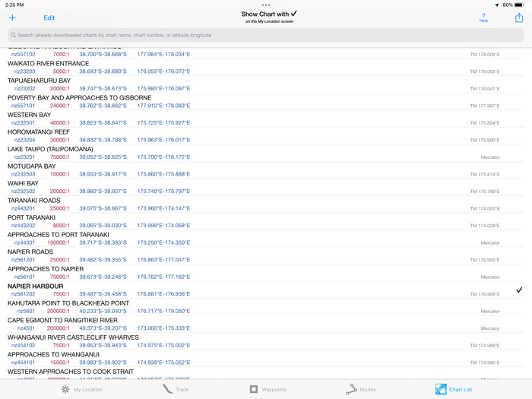Select the Chart List tab
532x399 pixels.
point(454,389)
